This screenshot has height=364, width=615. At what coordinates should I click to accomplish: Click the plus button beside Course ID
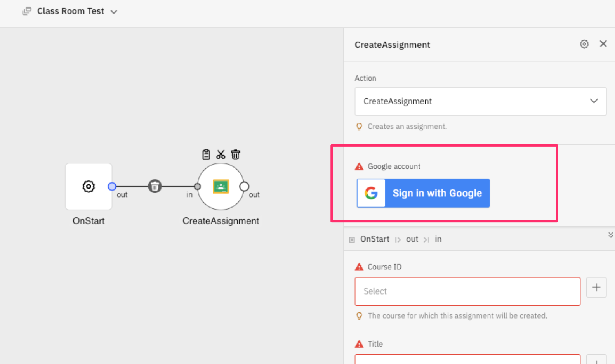pos(596,288)
